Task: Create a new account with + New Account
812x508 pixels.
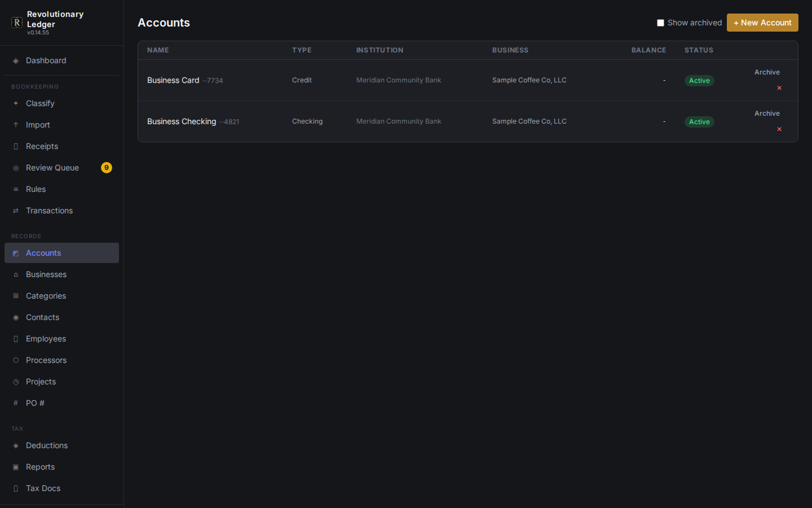Action: pyautogui.click(x=762, y=23)
